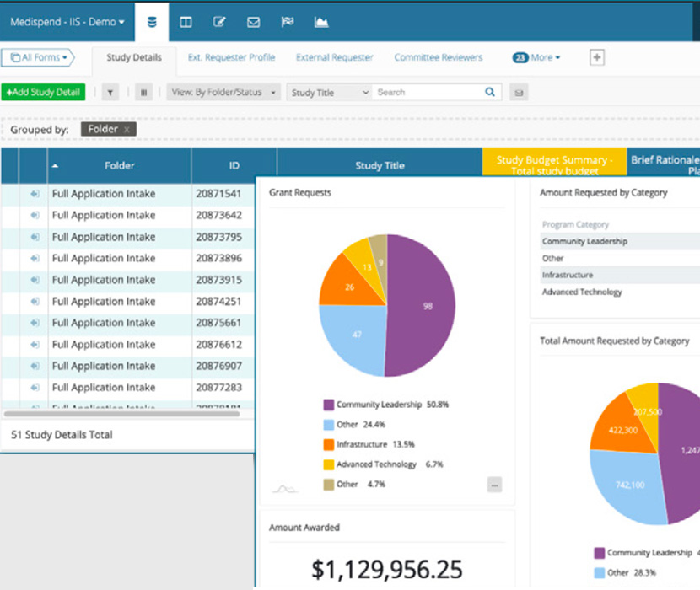Open the Study Title search field selector
This screenshot has height=590, width=700.
click(x=329, y=93)
